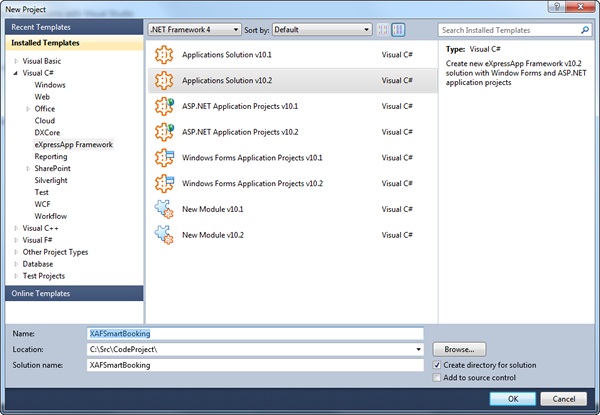Viewport: 600px width, 415px height.
Task: Click the ASP.NET Application Projects v10.2 icon
Action: point(164,132)
